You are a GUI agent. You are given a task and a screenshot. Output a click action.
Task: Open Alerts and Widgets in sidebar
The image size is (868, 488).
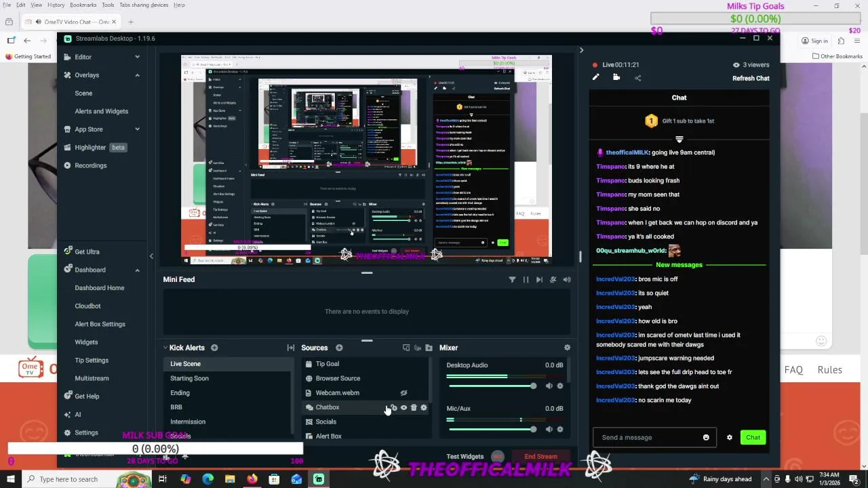click(101, 111)
